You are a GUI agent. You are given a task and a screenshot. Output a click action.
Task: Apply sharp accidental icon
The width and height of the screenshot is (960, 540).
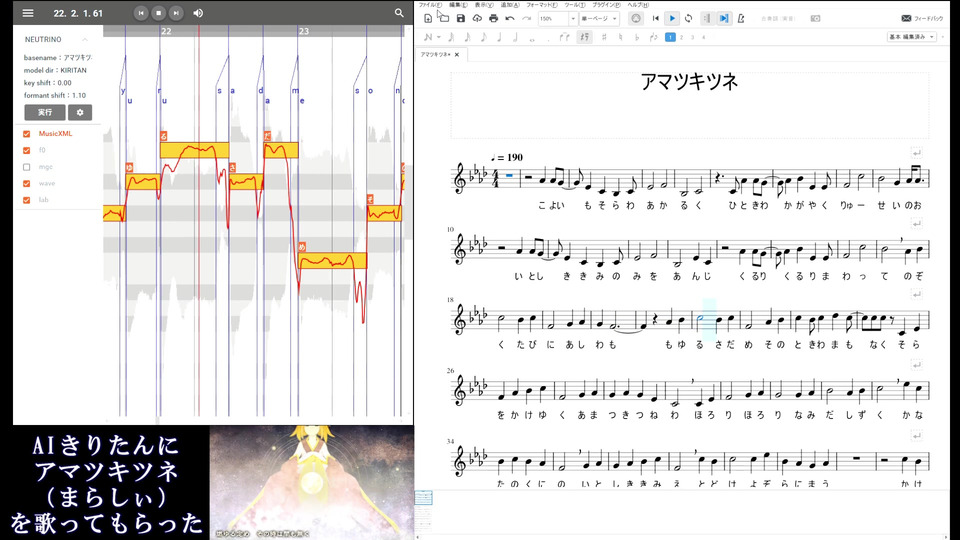pyautogui.click(x=604, y=37)
